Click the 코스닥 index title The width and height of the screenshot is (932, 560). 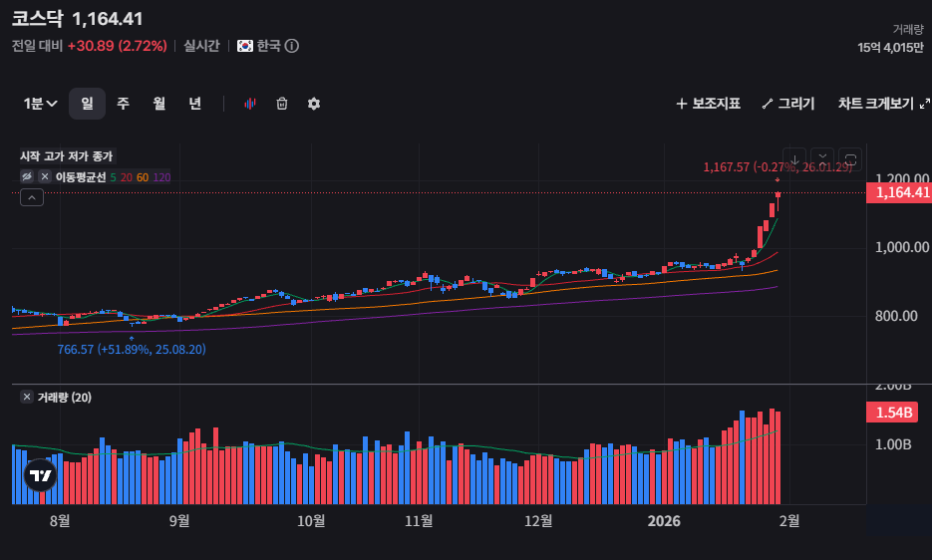click(x=37, y=18)
